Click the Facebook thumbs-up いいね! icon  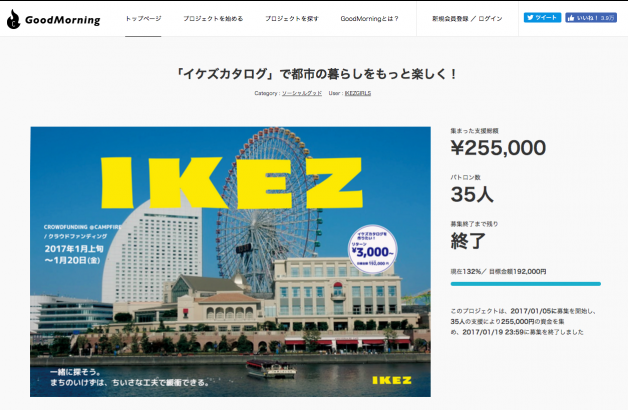click(571, 18)
